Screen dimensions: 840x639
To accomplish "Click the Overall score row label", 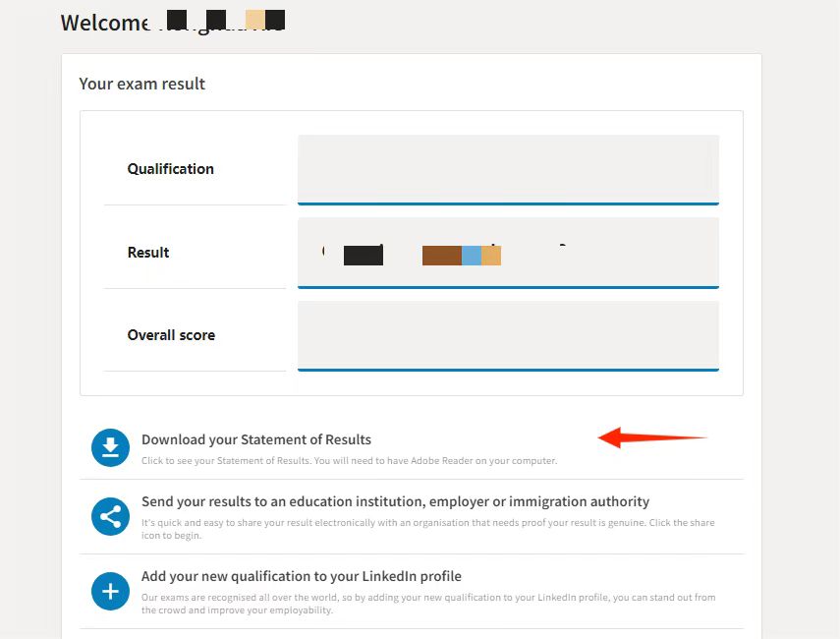I will (171, 335).
